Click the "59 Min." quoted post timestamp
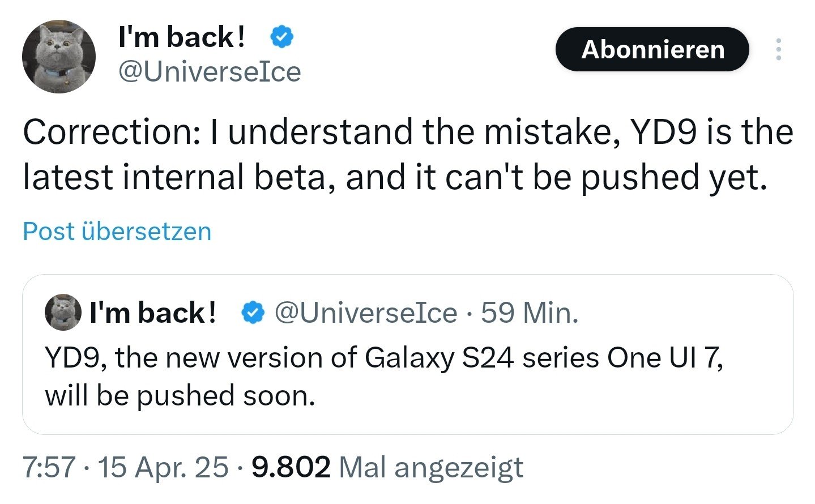Viewport: 815px width, 504px height. [530, 313]
